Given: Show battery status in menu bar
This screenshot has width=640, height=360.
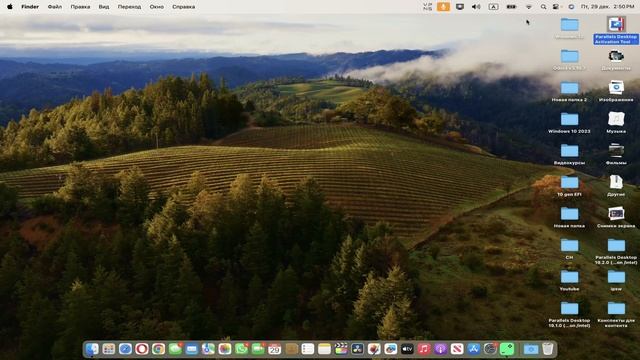Looking at the screenshot, I should 511,7.
